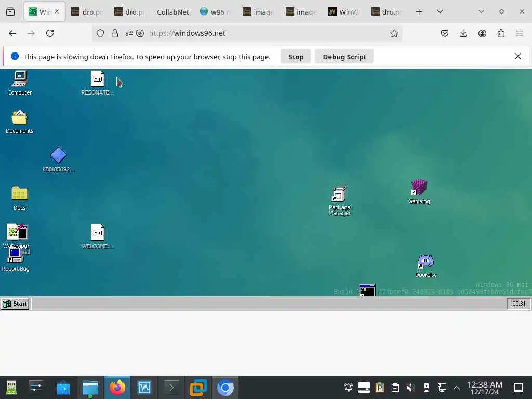Open the Discover software store icon

[x=63, y=388]
